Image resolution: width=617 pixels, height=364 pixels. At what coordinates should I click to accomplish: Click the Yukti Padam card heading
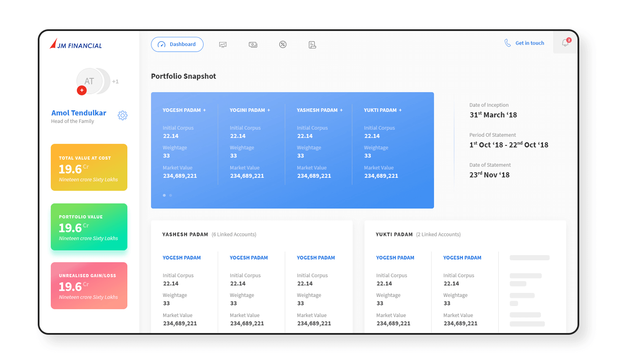tap(394, 235)
